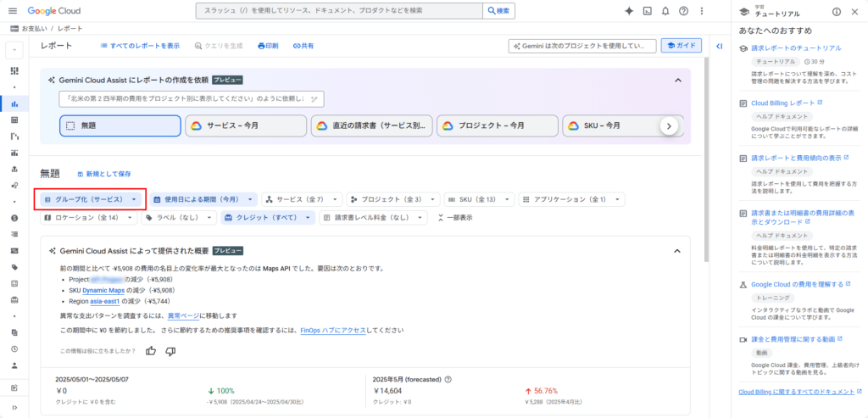Give thumbs down to the Gemini summary
Image resolution: width=868 pixels, height=418 pixels.
(x=170, y=351)
